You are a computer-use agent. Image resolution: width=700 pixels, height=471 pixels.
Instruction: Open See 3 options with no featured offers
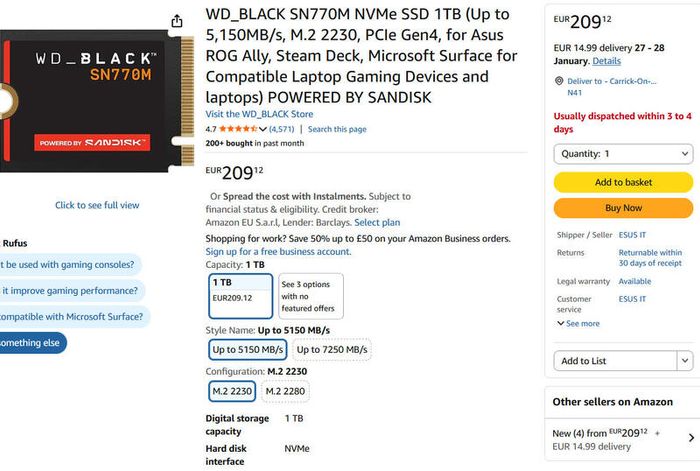point(311,296)
